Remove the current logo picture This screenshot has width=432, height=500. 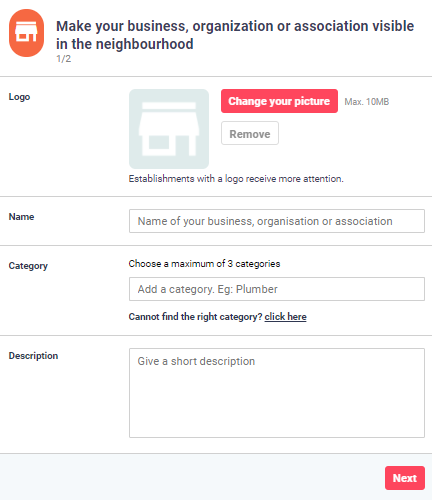tap(250, 133)
